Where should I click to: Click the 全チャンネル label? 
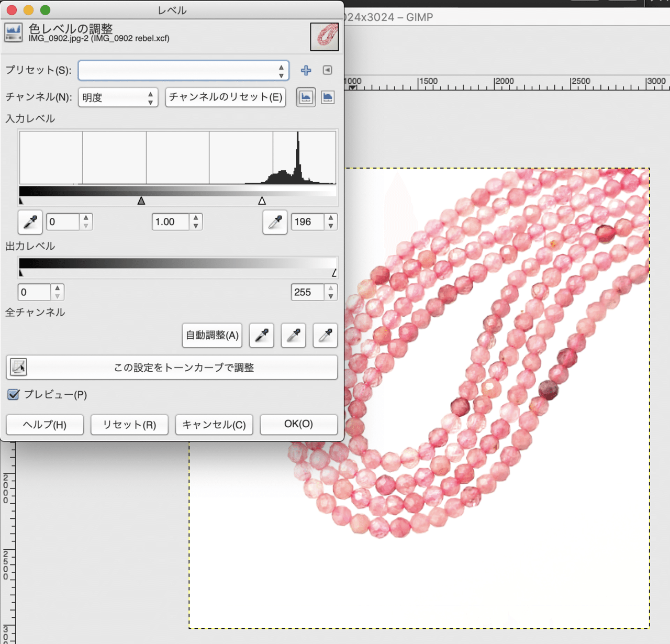pyautogui.click(x=35, y=313)
